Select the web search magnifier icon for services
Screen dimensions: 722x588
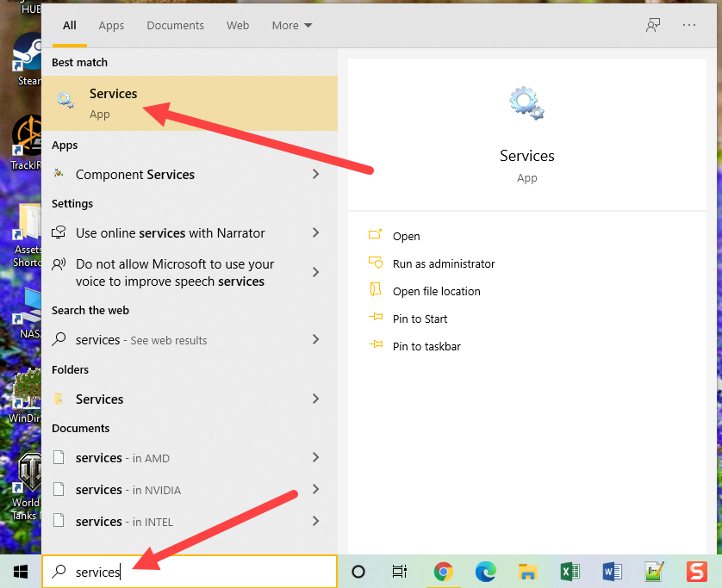tap(59, 339)
